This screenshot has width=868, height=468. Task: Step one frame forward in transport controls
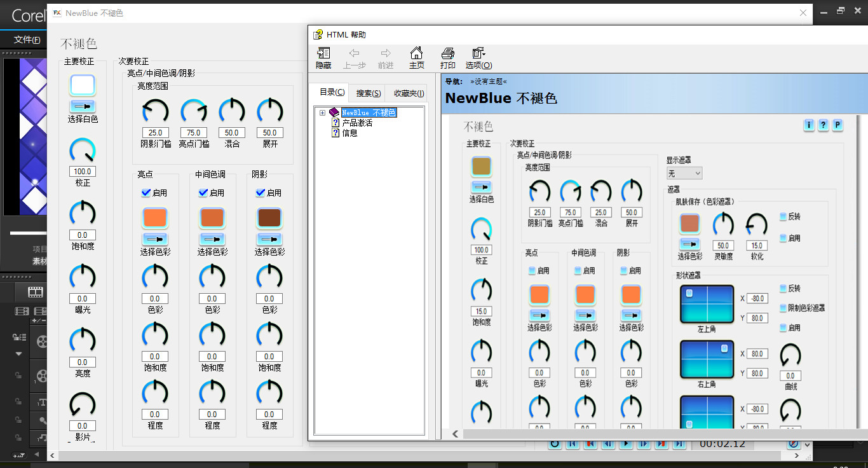[x=644, y=444]
